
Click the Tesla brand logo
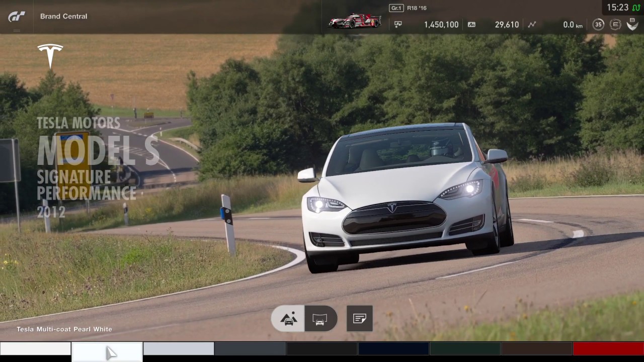point(50,56)
